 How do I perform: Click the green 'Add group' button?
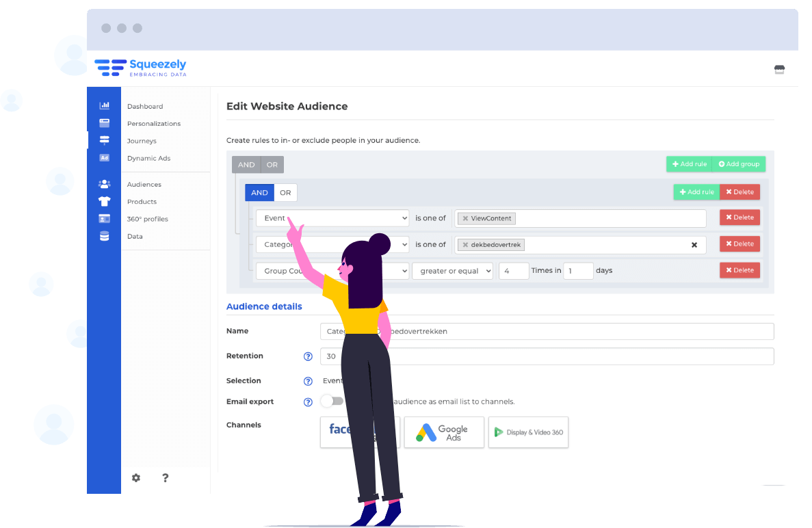(739, 164)
